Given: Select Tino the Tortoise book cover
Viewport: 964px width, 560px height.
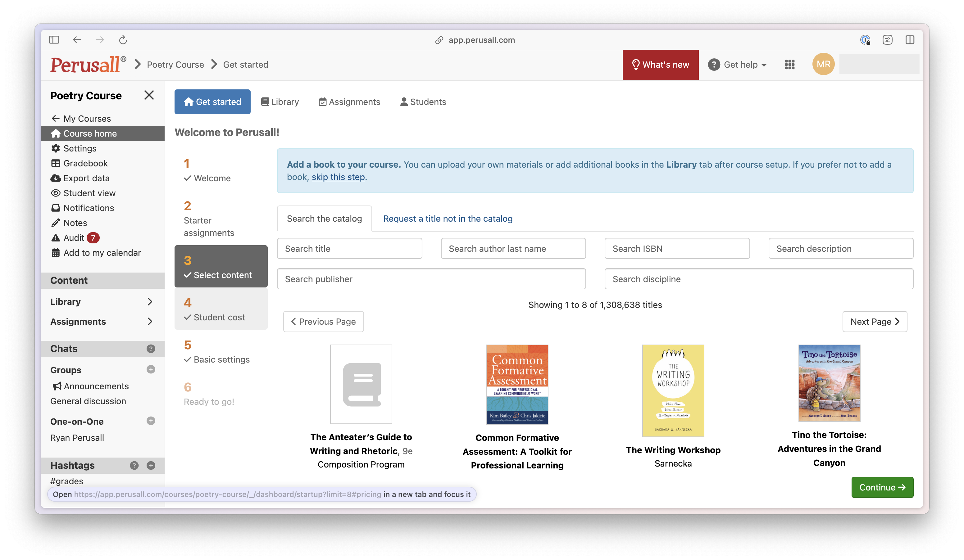Looking at the screenshot, I should (829, 383).
